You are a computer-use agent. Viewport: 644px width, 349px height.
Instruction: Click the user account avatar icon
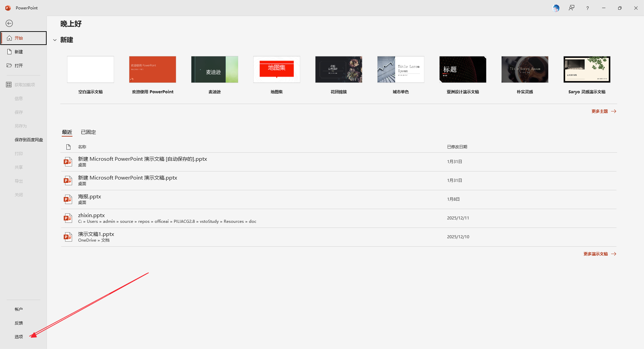click(556, 8)
